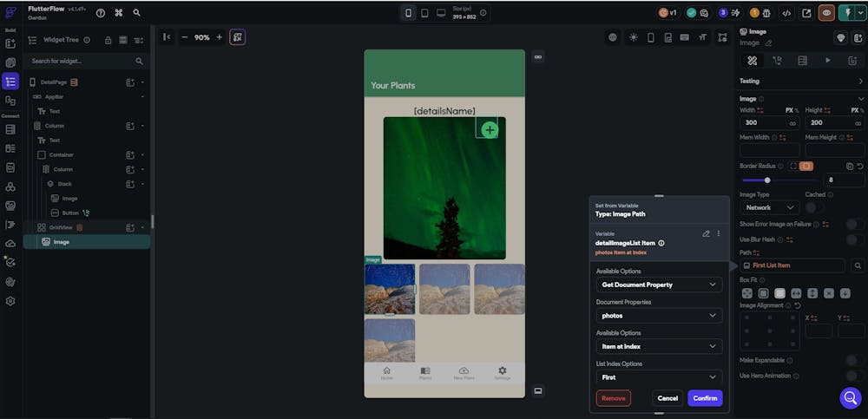Open the preview eye button
The image size is (868, 419).
pyautogui.click(x=826, y=13)
